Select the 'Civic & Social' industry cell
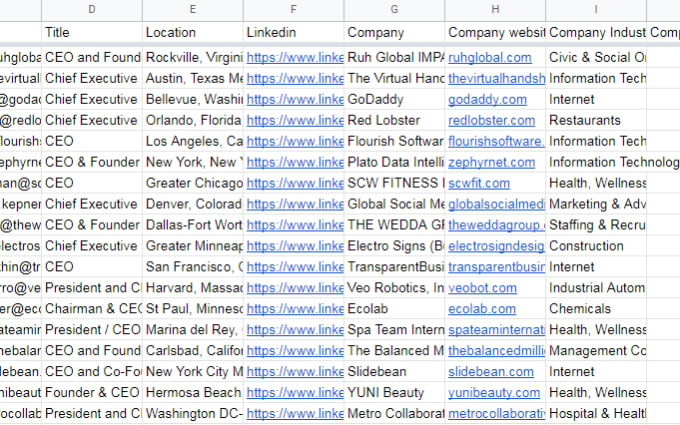 596,58
